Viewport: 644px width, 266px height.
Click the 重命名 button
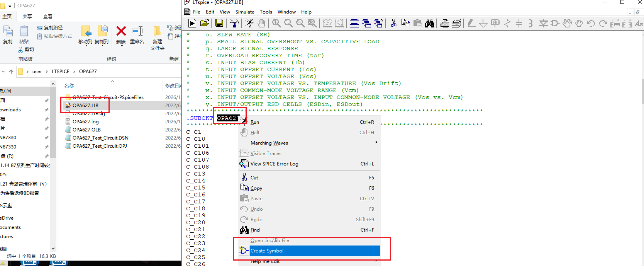137,36
